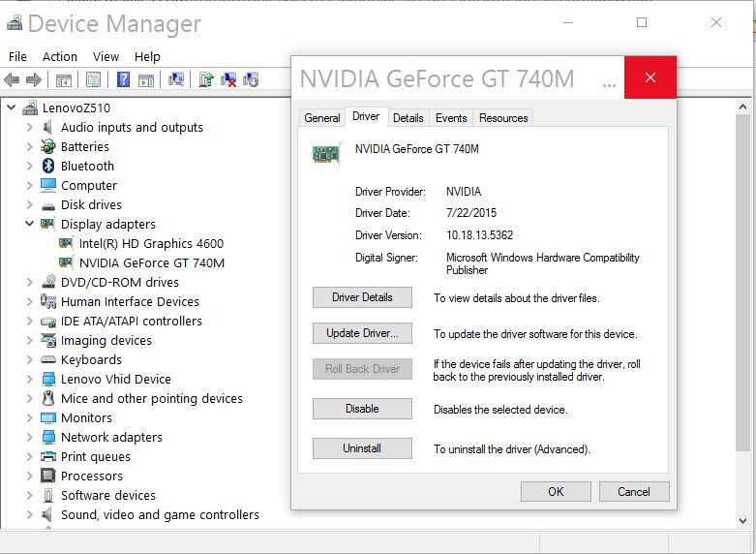Click the Properties toolbar icon
Screen dimensions: 756x554
pyautogui.click(x=94, y=79)
